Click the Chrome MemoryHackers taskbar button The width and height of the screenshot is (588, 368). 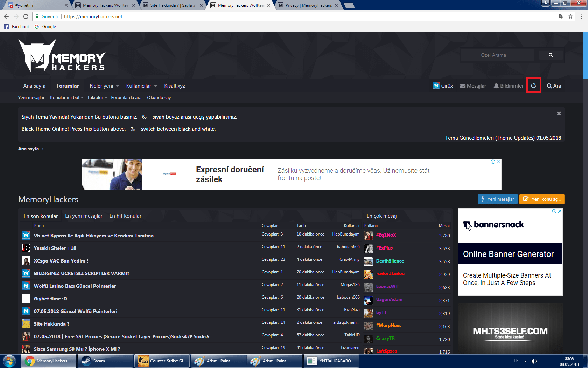[49, 361]
